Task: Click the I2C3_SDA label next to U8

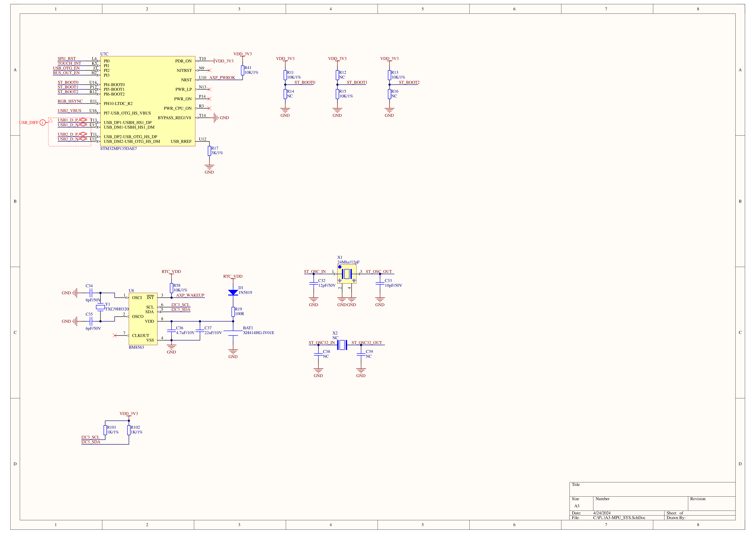Action: [x=181, y=310]
